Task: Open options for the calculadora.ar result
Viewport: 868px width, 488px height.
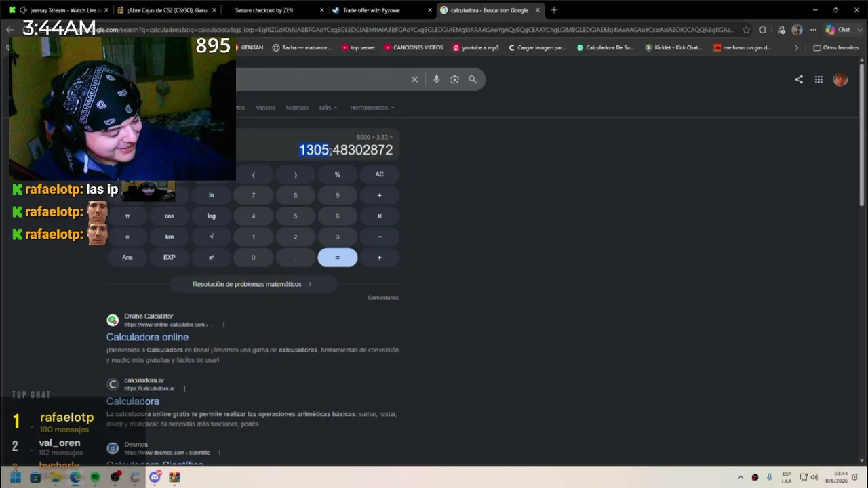Action: click(184, 388)
